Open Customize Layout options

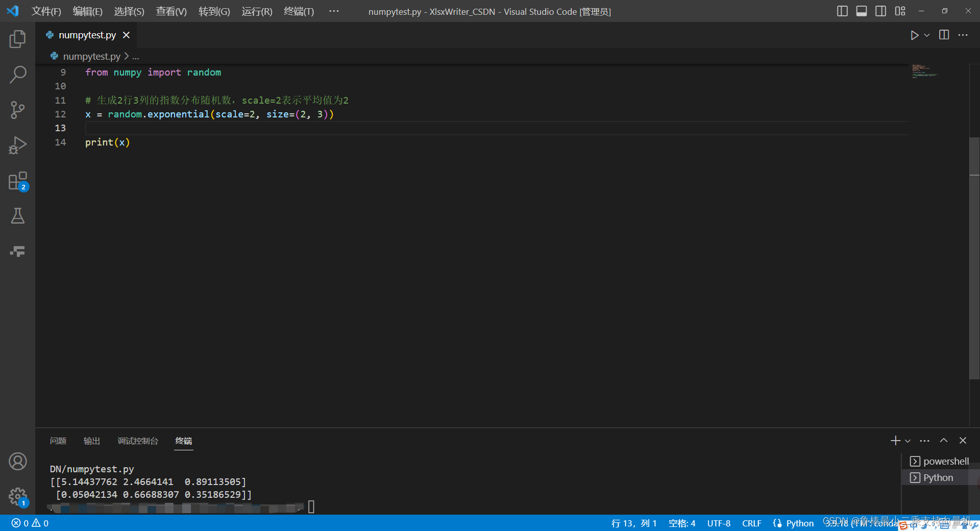[x=900, y=11]
